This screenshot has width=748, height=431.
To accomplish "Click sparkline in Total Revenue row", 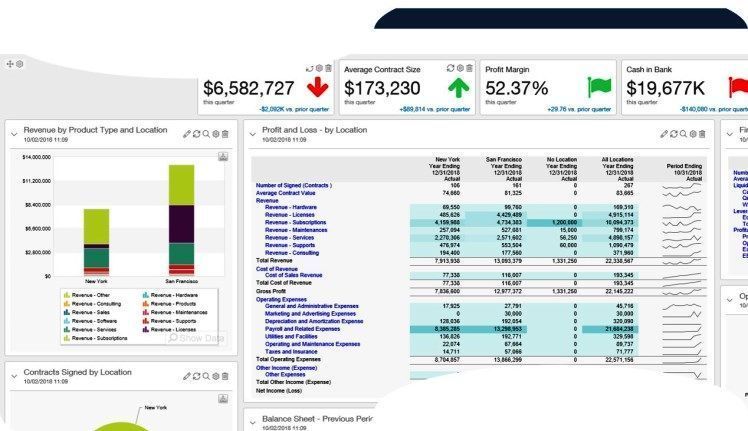I will (682, 261).
